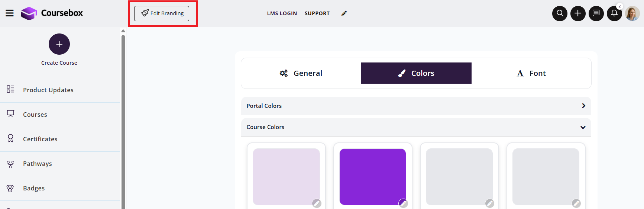Image resolution: width=644 pixels, height=209 pixels.
Task: Click the search magnifier icon
Action: tap(560, 13)
